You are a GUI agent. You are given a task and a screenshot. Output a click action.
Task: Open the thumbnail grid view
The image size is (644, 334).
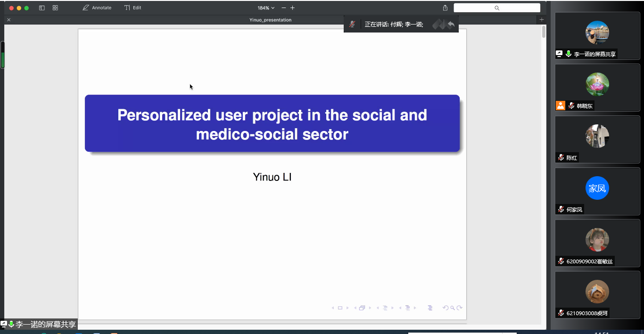point(55,8)
